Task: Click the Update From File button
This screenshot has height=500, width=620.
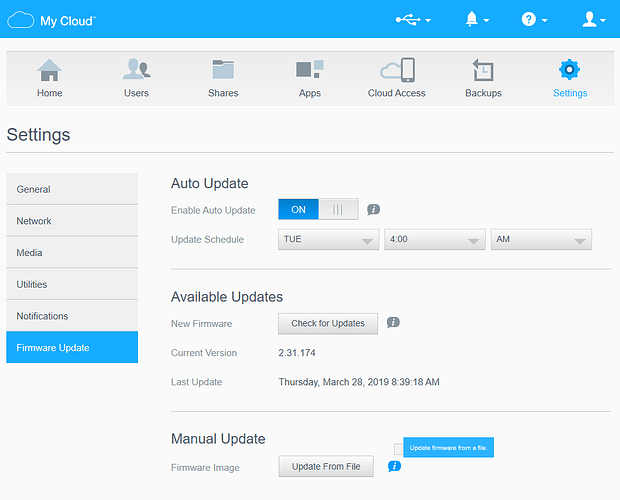Action: [x=326, y=466]
